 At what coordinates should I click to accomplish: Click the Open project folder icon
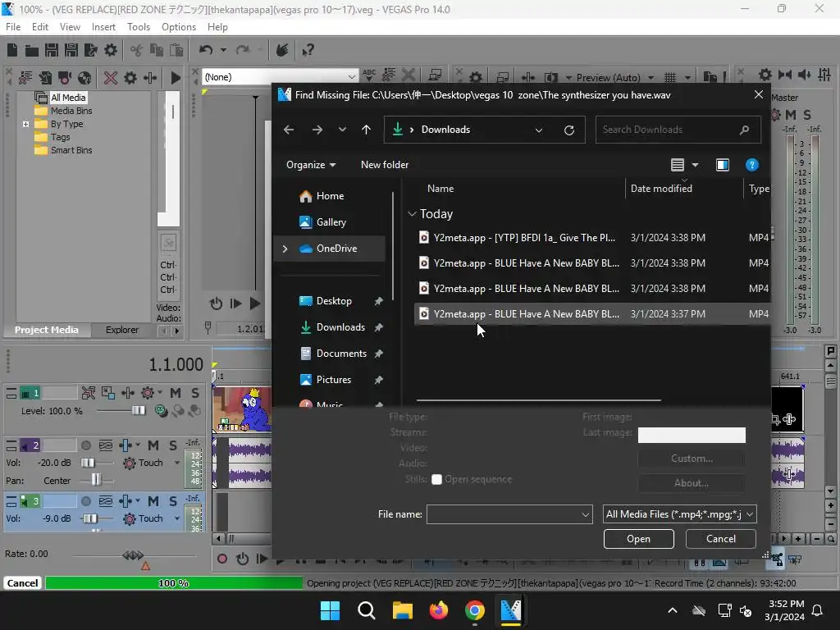[x=32, y=50]
